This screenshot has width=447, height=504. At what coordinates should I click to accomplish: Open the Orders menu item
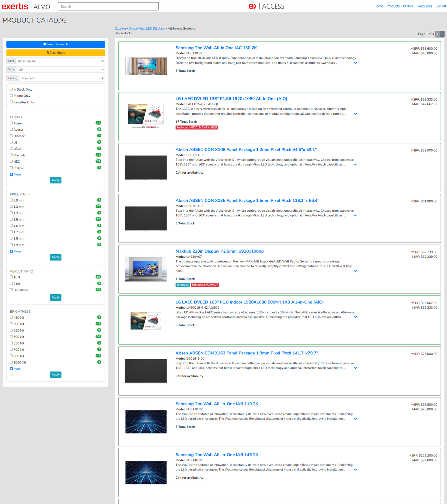click(408, 6)
